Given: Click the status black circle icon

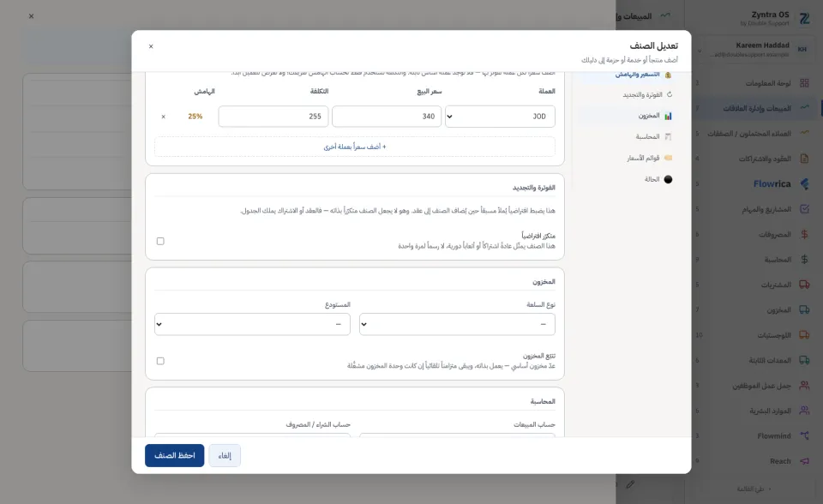Looking at the screenshot, I should pyautogui.click(x=668, y=179).
